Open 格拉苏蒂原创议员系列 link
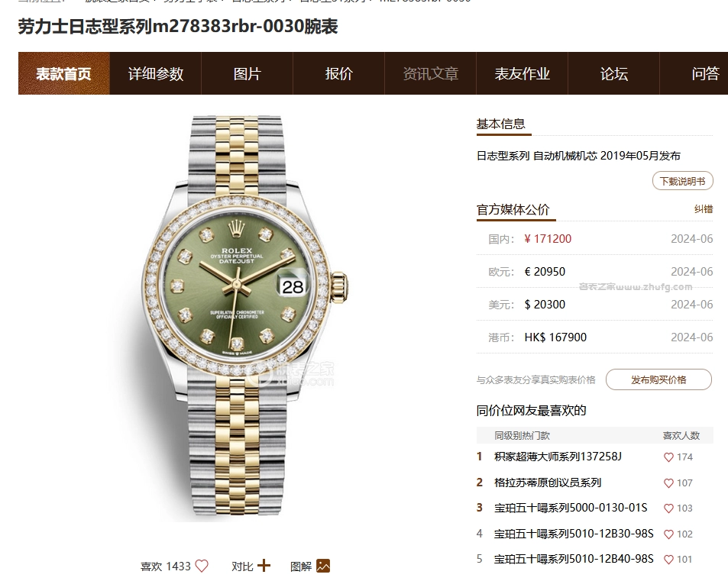Viewport: 728px width, 581px height. pyautogui.click(x=548, y=483)
